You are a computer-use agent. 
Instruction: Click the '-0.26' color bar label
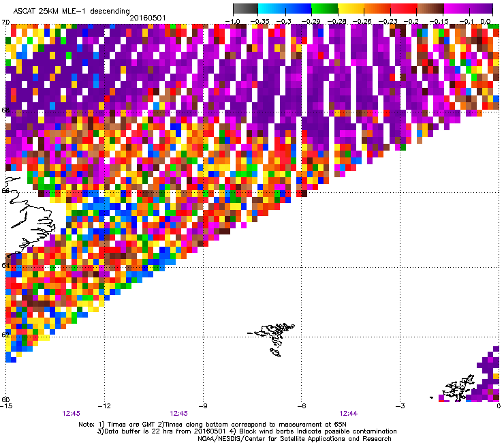[362, 21]
